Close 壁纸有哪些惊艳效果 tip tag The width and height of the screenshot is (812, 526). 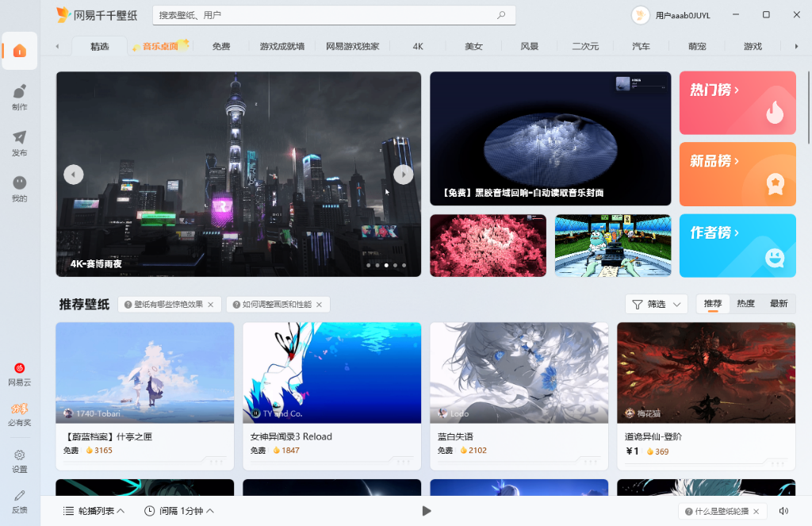[211, 305]
